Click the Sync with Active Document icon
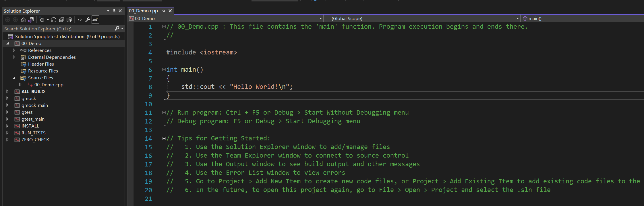Viewport: 644px width, 206px height. pos(54,20)
